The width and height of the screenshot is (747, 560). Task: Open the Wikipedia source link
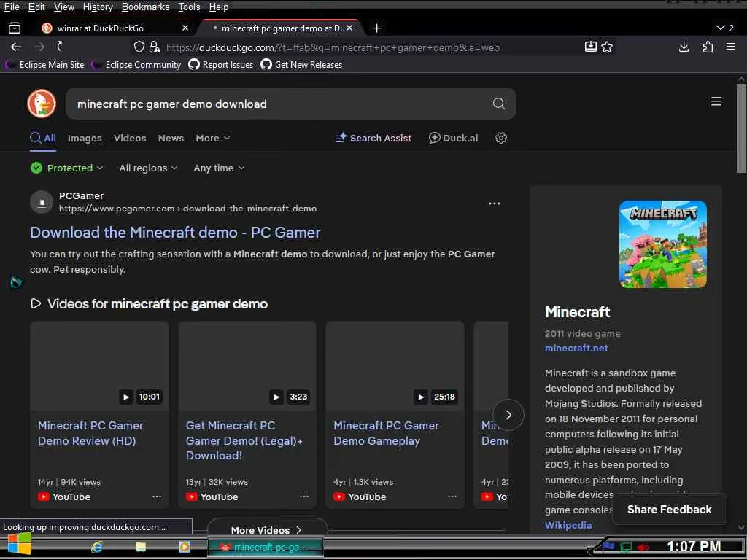coord(568,525)
